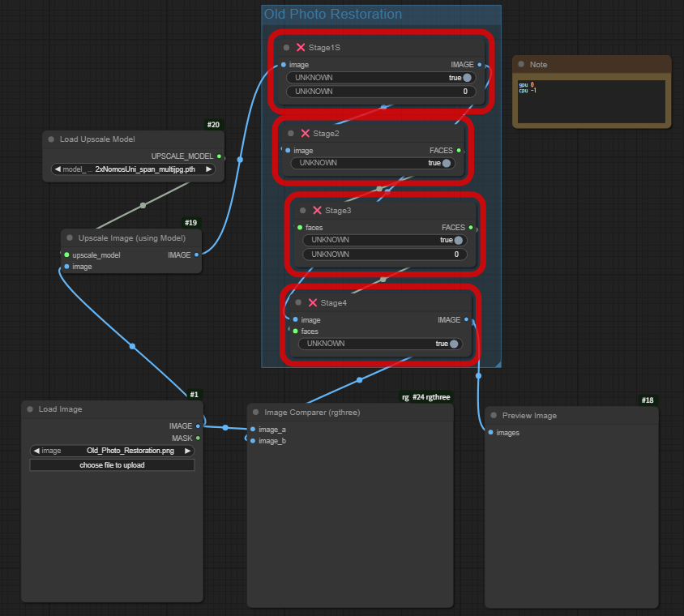Screen dimensions: 684x616
Task: Select next upscale model with right arrow
Action: (209, 169)
